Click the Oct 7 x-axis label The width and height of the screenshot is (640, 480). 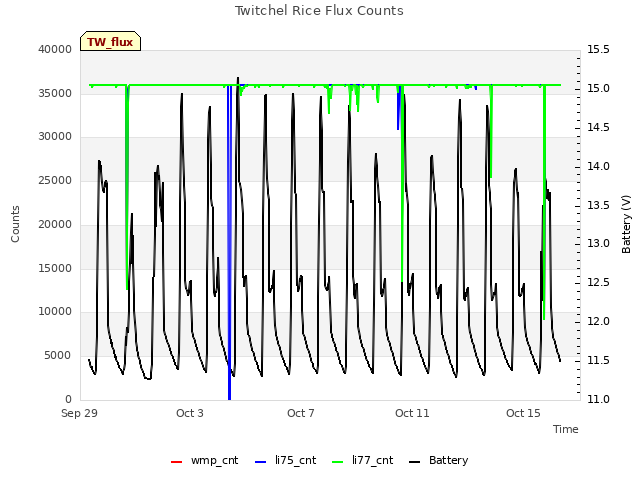[301, 413]
